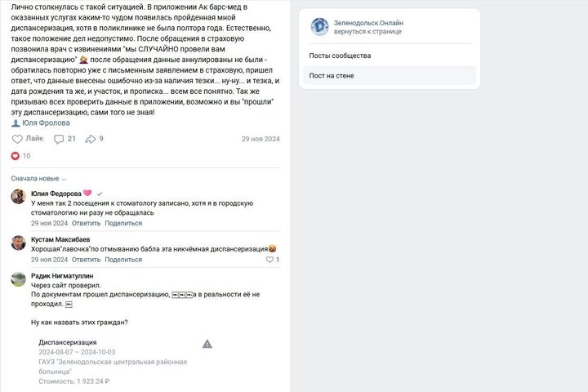This screenshot has width=588, height=392.
Task: Click 'Поделиться' under Кустам Максибаев's comment
Action: 122,260
